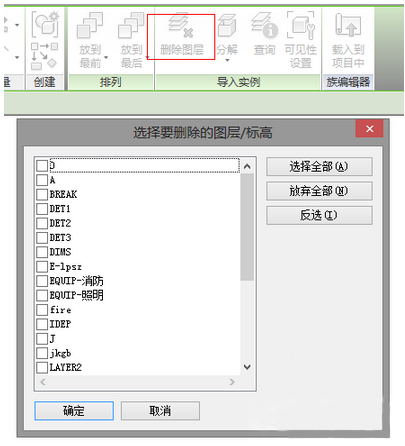Image resolution: width=405 pixels, height=446 pixels.
Task: Confirm with the 确定 button
Action: pyautogui.click(x=74, y=411)
